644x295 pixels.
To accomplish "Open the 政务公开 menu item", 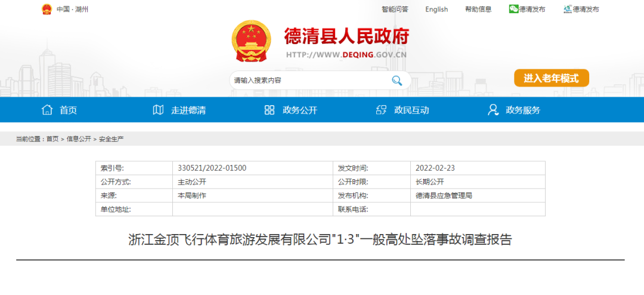I will 300,110.
